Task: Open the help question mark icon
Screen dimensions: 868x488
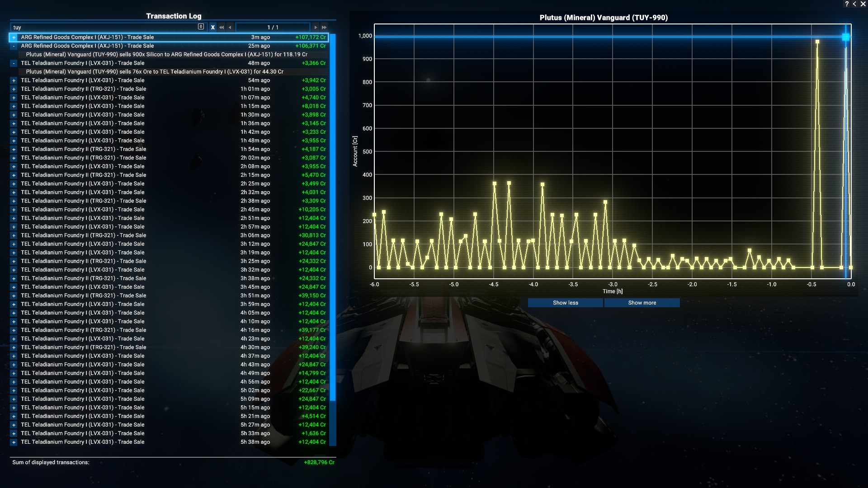Action: [x=847, y=4]
